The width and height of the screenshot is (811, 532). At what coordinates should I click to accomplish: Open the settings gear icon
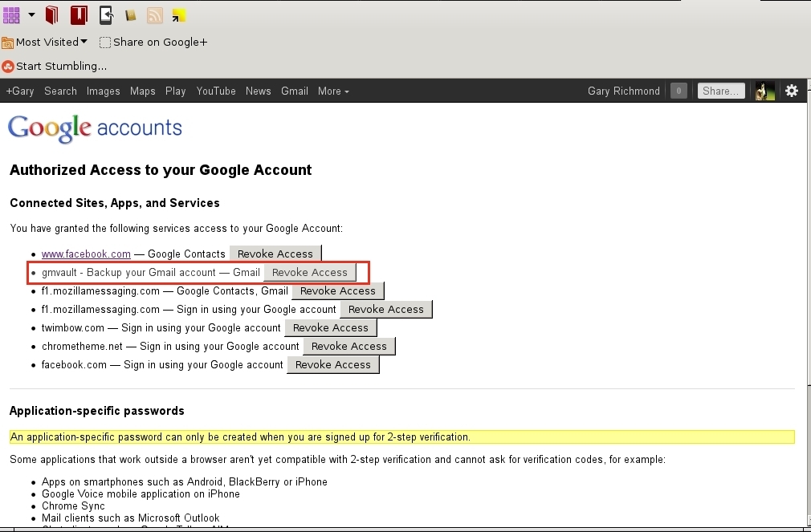tap(792, 91)
